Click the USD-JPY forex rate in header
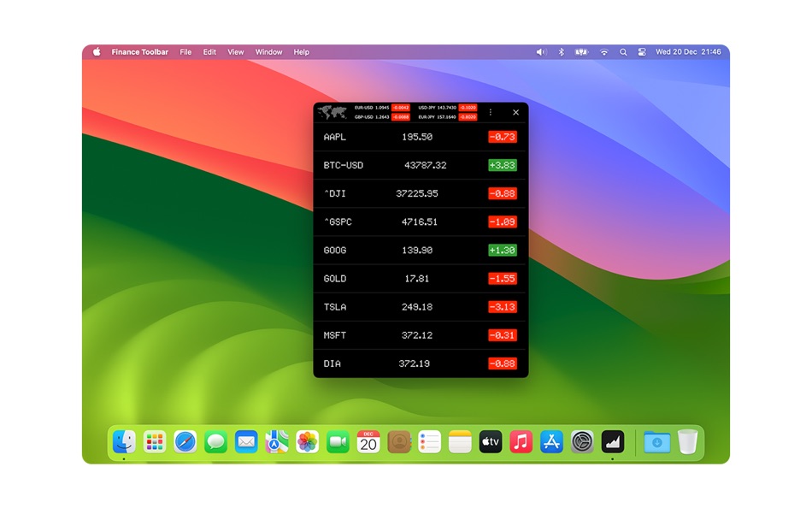This screenshot has width=812, height=508. [x=447, y=108]
